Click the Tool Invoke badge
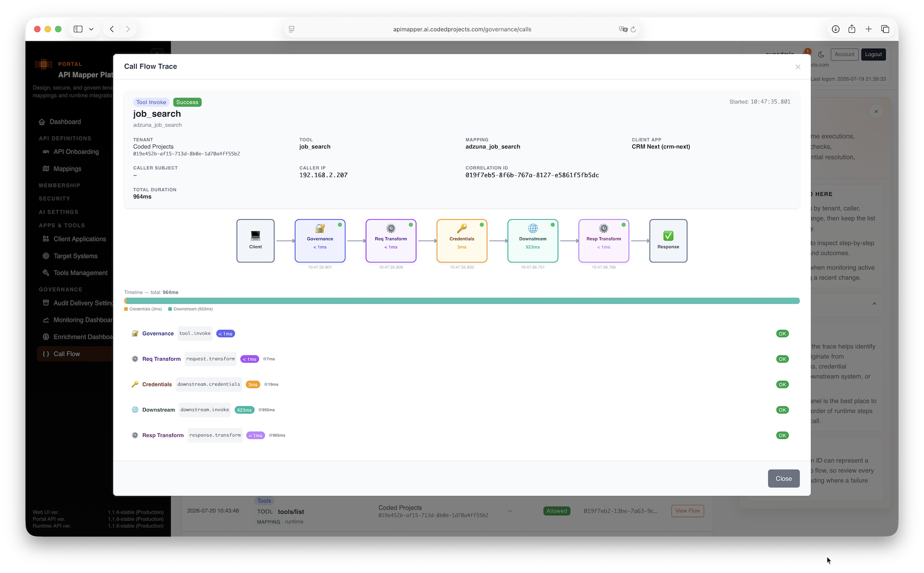The width and height of the screenshot is (924, 573). click(x=151, y=102)
